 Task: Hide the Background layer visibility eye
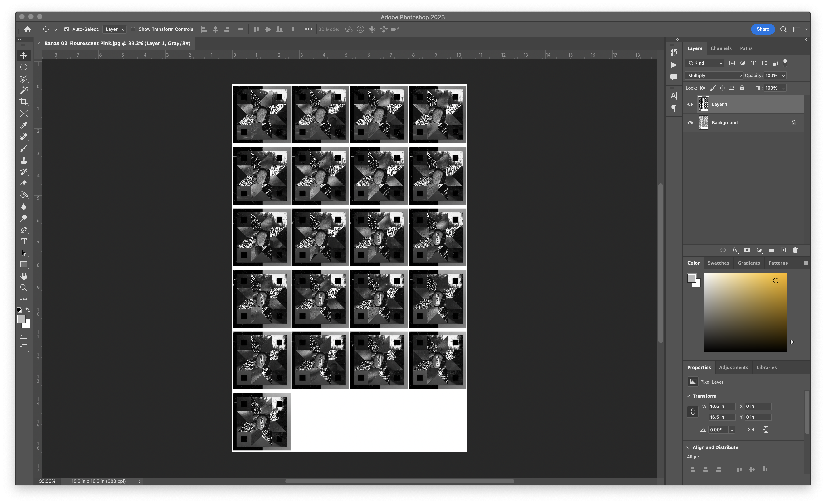(x=690, y=123)
